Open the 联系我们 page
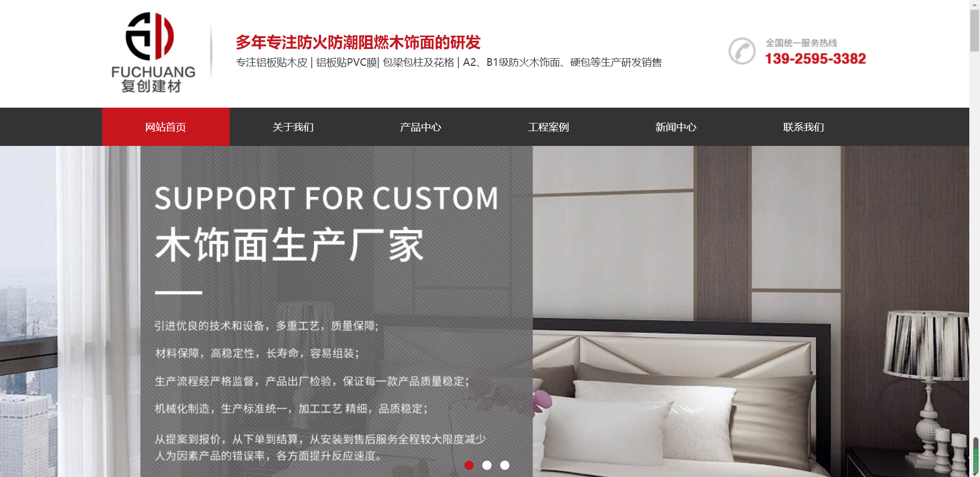 point(804,127)
